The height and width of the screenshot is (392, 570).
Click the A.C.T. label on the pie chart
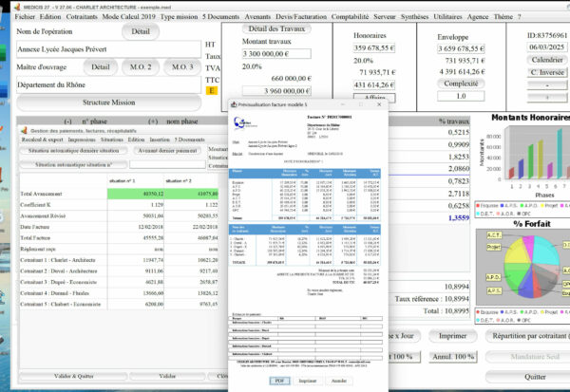point(494,235)
